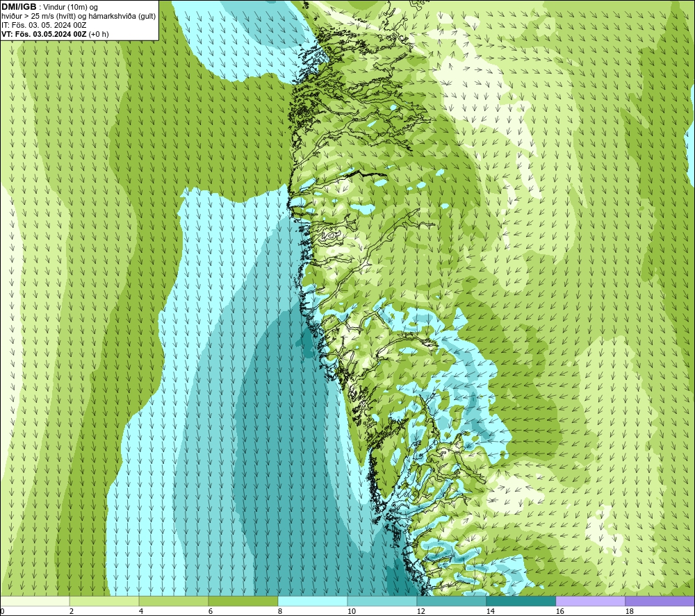Click the legend scale label '8'
This screenshot has height=616, width=695.
coord(280,611)
